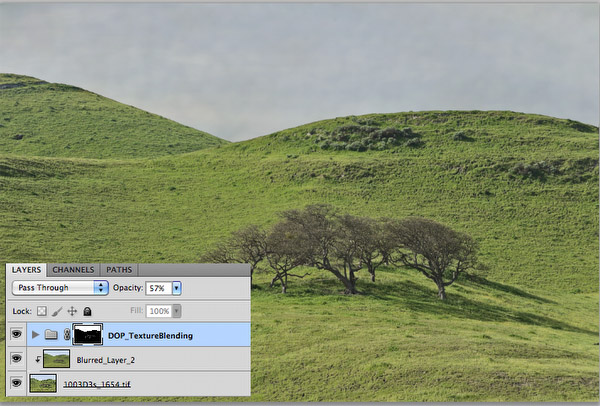This screenshot has height=406, width=600.
Task: Open the Pass Through blend mode dropdown
Action: pos(60,288)
